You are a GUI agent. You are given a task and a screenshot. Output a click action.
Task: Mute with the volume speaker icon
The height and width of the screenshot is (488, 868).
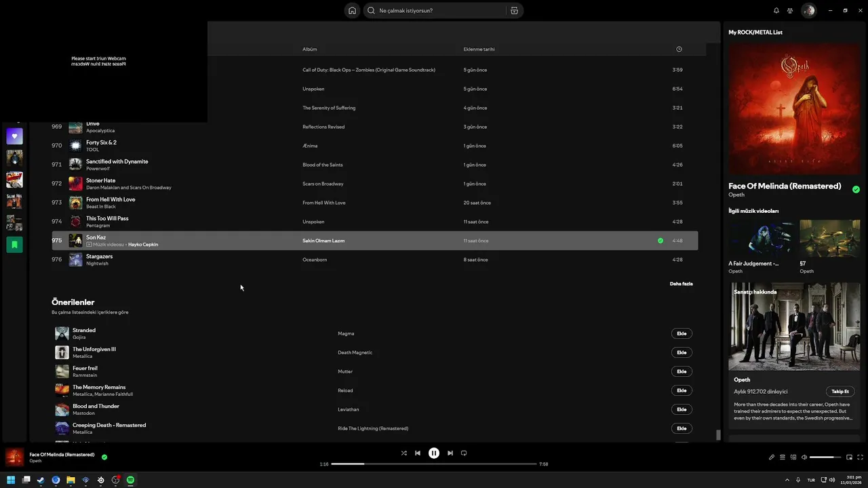(x=804, y=457)
